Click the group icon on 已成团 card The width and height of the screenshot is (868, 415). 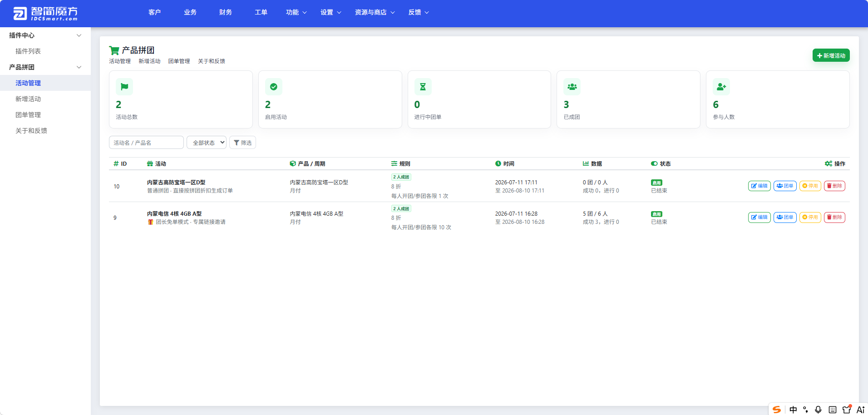[572, 87]
